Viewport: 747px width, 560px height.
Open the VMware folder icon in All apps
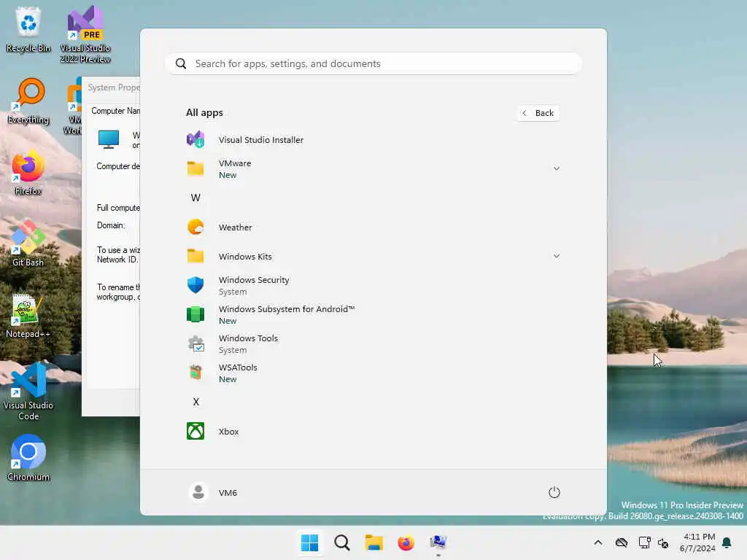(x=196, y=168)
